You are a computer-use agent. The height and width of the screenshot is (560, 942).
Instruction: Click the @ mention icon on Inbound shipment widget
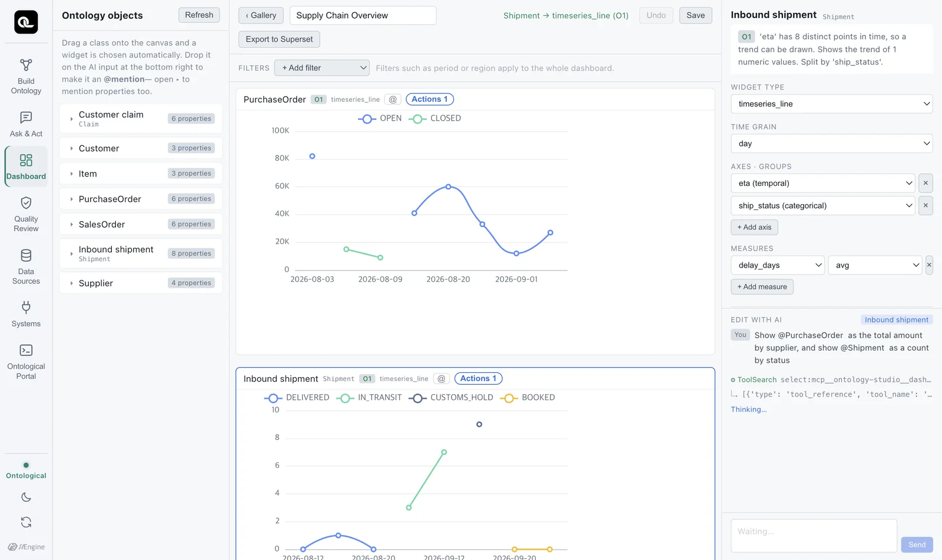pos(442,379)
